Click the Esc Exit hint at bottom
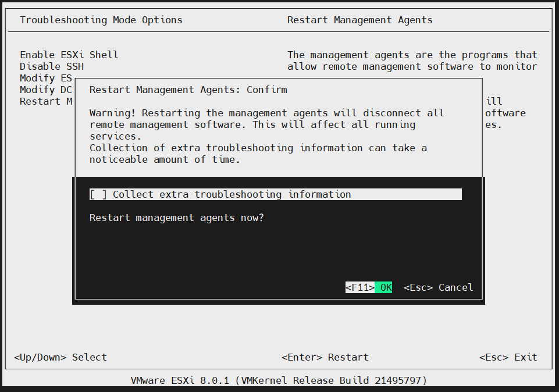This screenshot has width=559, height=392. (508, 357)
